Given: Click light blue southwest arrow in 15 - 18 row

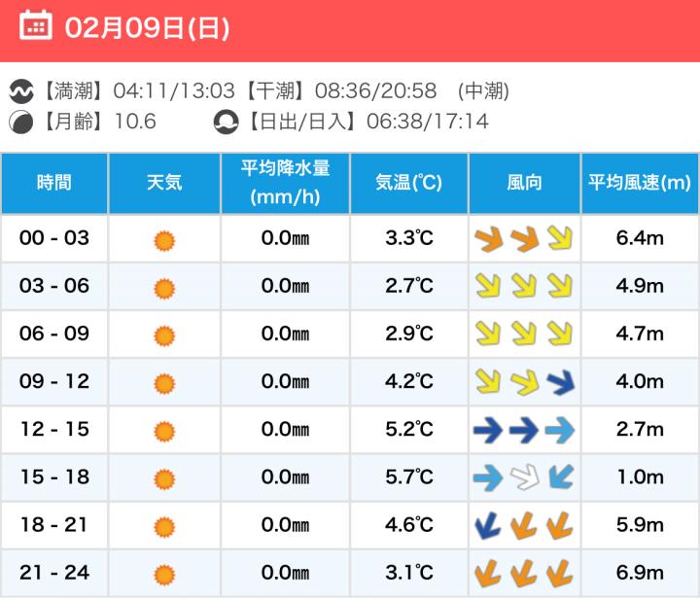Looking at the screenshot, I should pyautogui.click(x=560, y=477).
